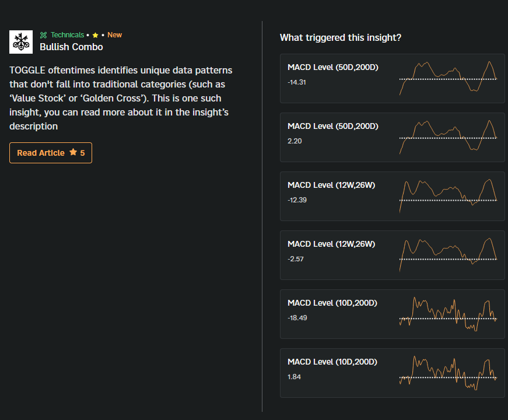This screenshot has height=420, width=508.
Task: Click the green Technicals category icon
Action: [43, 35]
